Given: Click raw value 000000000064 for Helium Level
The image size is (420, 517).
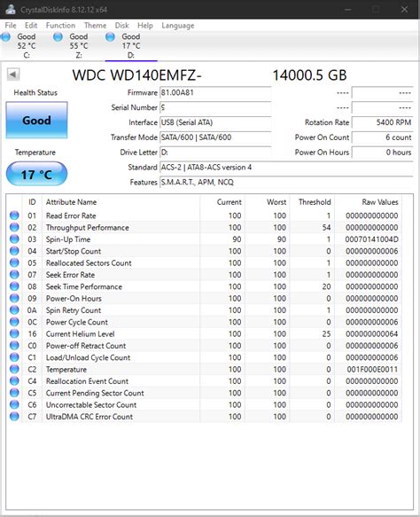Looking at the screenshot, I should tap(372, 334).
